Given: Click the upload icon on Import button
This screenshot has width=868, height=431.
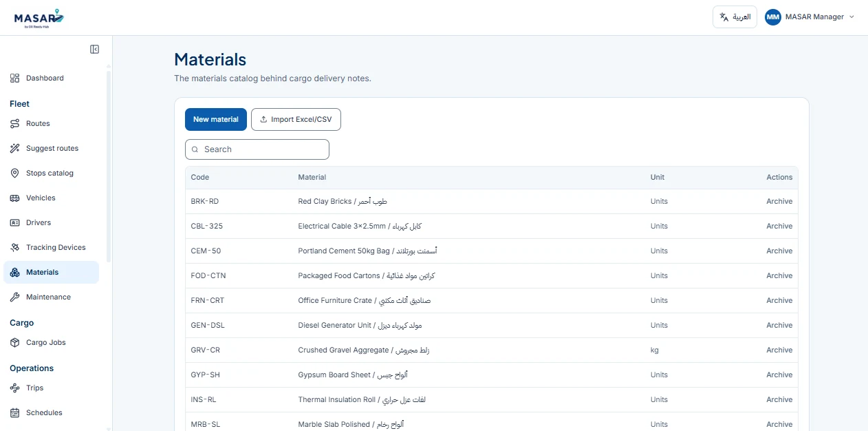Looking at the screenshot, I should click(x=263, y=120).
